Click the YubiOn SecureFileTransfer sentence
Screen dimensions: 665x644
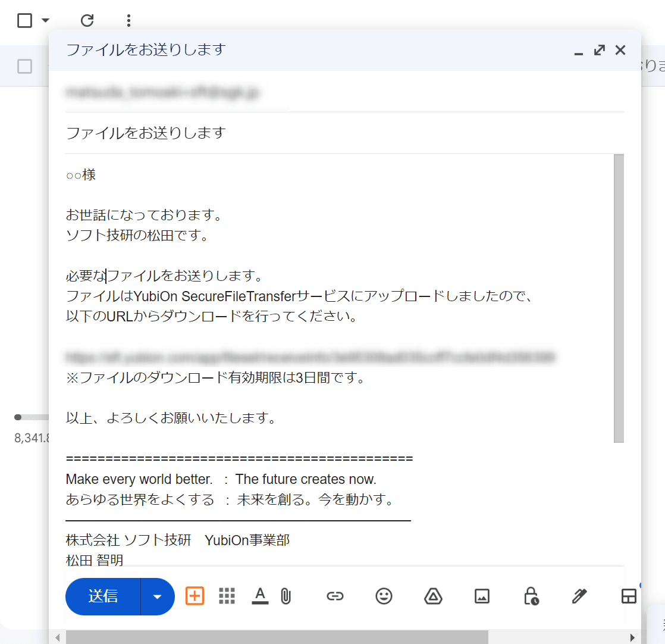tap(299, 296)
